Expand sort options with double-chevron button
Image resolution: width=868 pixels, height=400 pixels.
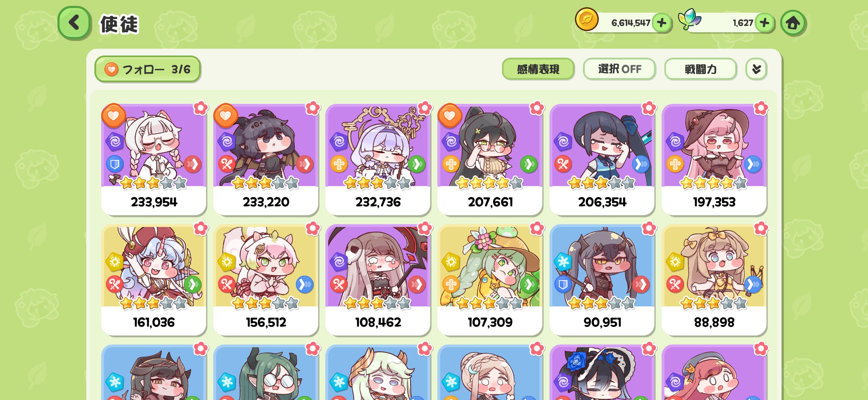[756, 69]
